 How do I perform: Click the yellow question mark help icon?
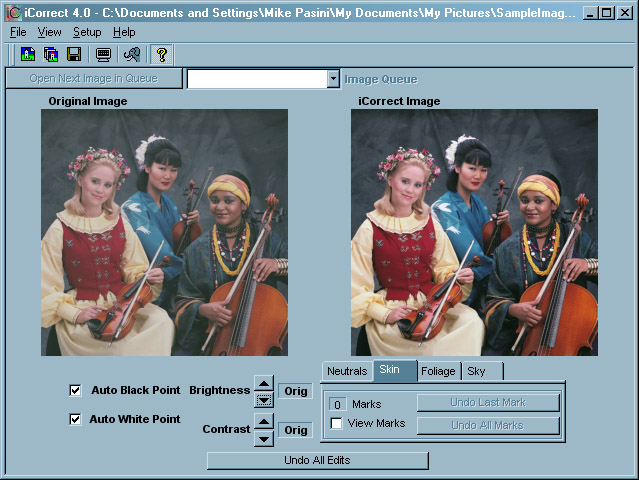tap(162, 54)
